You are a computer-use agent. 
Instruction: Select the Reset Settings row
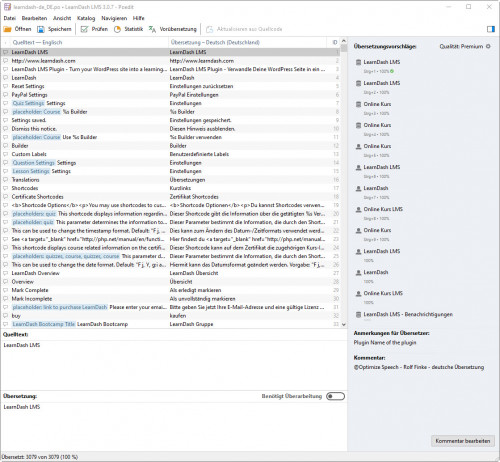[x=170, y=86]
